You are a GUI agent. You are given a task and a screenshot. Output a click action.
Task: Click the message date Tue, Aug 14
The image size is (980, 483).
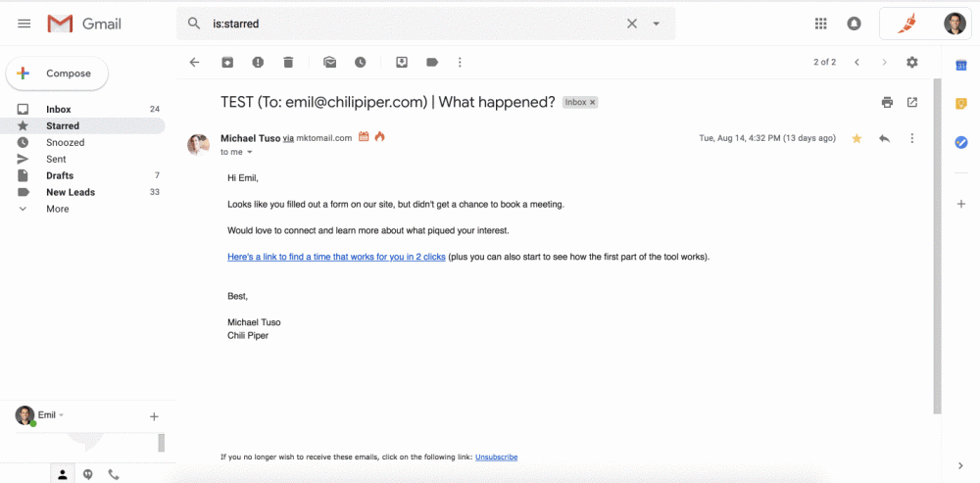[767, 138]
